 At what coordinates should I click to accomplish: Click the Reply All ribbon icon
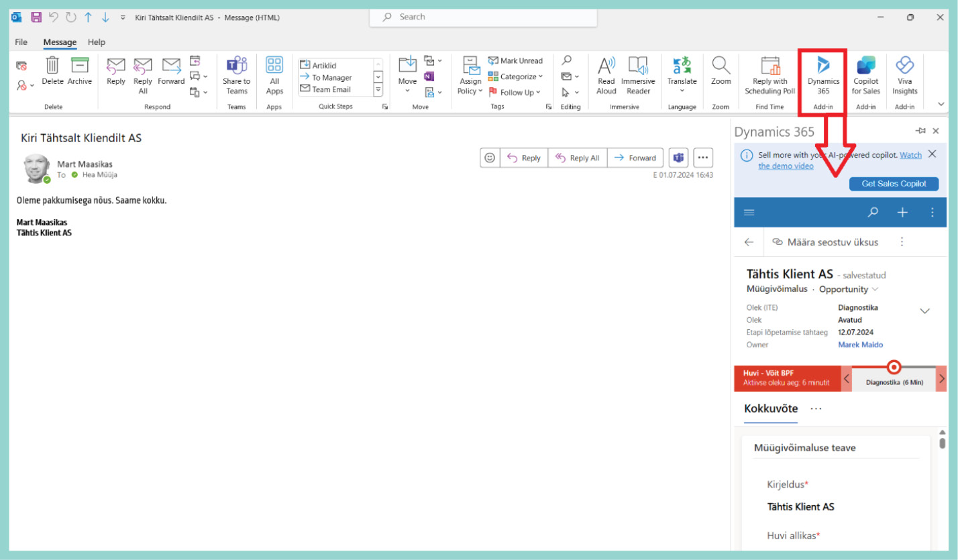(x=143, y=66)
